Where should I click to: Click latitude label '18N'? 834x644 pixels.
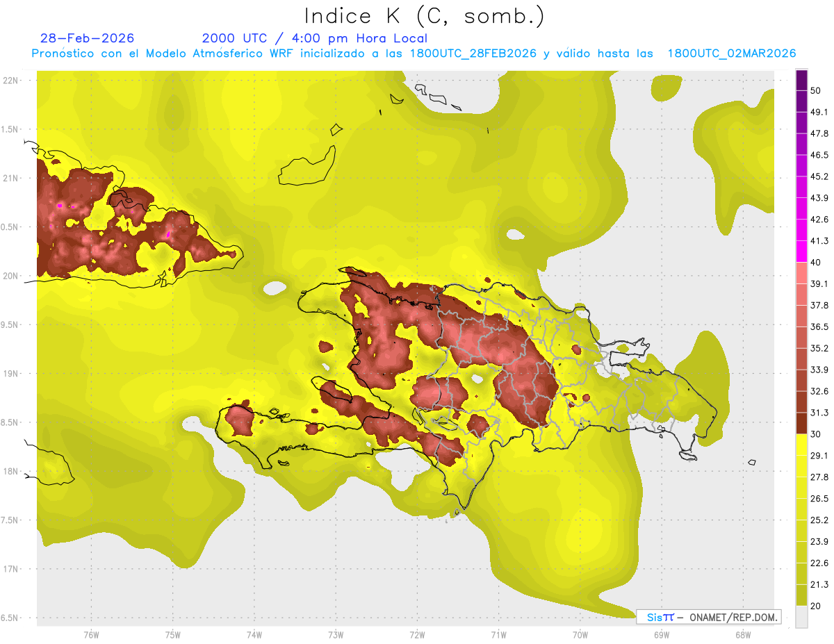(x=10, y=472)
